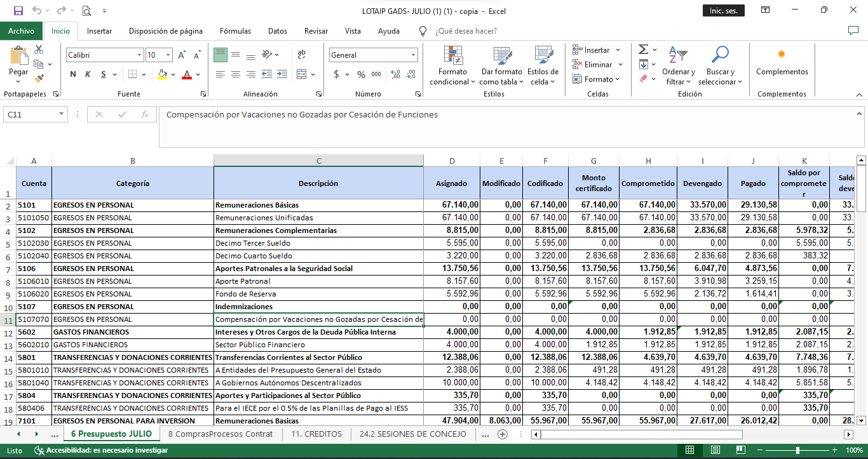This screenshot has width=868, height=459.
Task: Open the Calibri font name dropdown
Action: pos(139,55)
